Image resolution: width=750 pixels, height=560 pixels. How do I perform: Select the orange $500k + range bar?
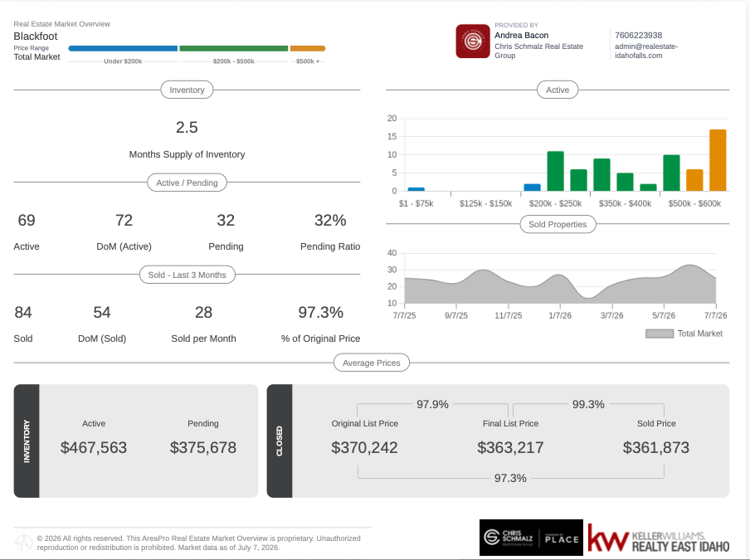[308, 48]
